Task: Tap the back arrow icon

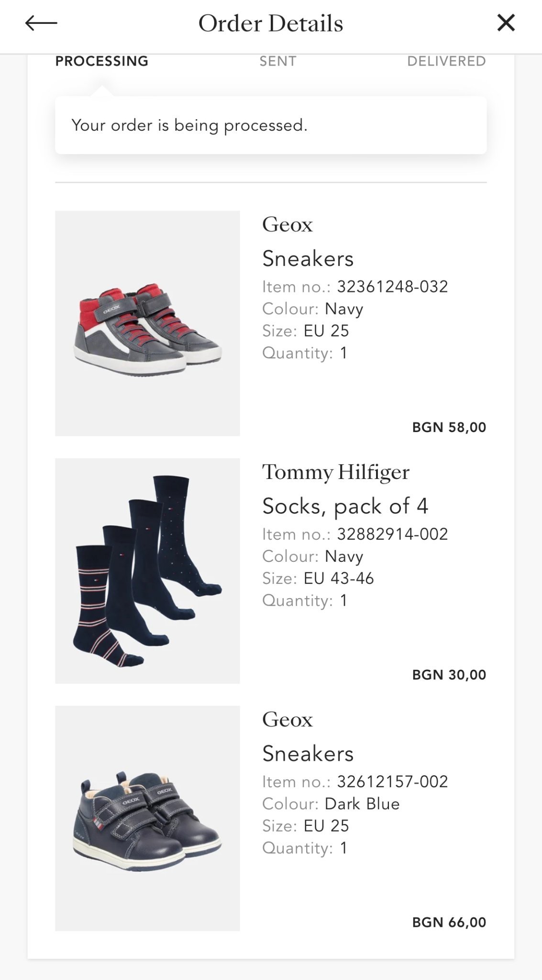Action: pos(41,23)
